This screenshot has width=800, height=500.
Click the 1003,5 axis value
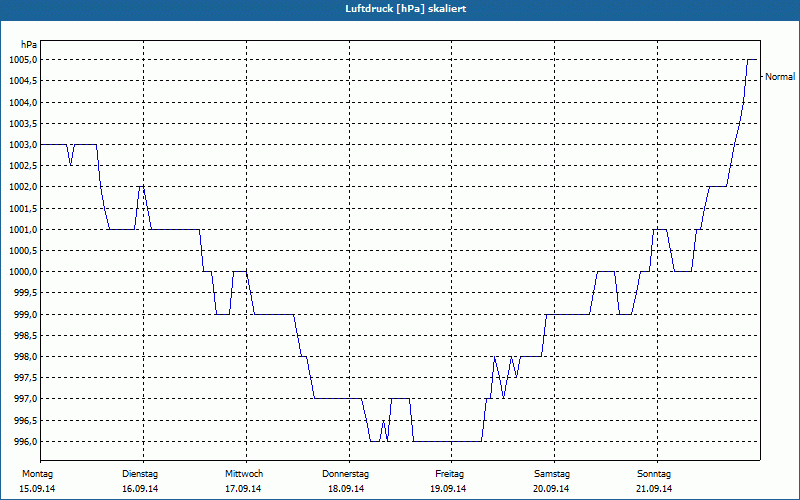tap(22, 123)
